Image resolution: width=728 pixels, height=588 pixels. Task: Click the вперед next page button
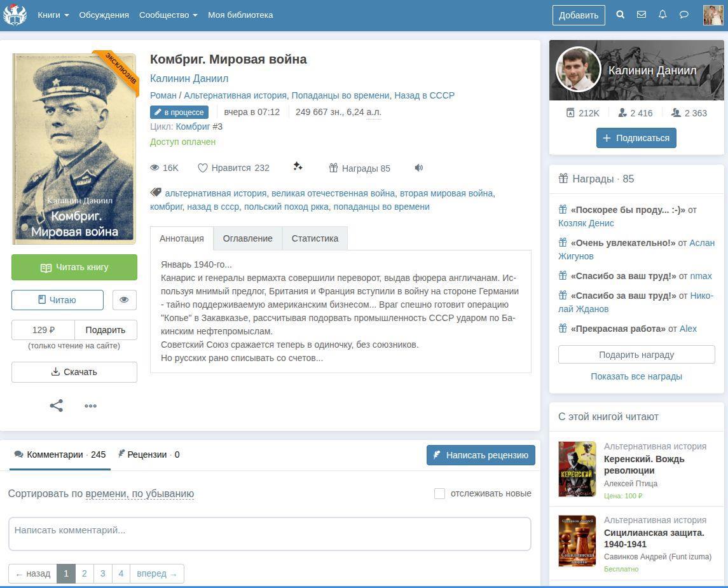157,573
